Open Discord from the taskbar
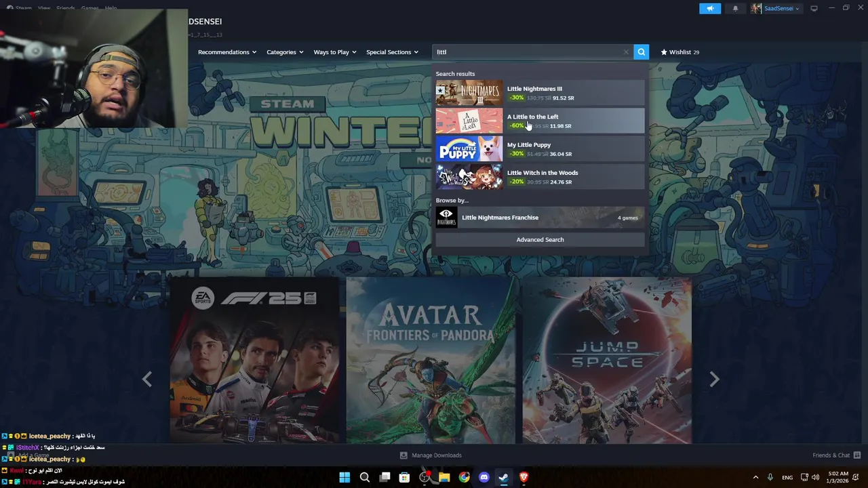 pos(484,477)
